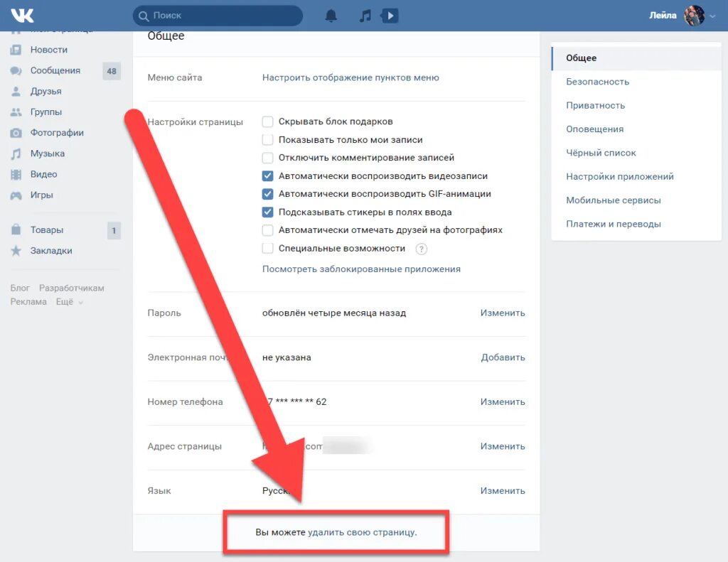Uncheck Автоматически воспроизводить видеозаписи
The width and height of the screenshot is (728, 562).
coord(267,176)
